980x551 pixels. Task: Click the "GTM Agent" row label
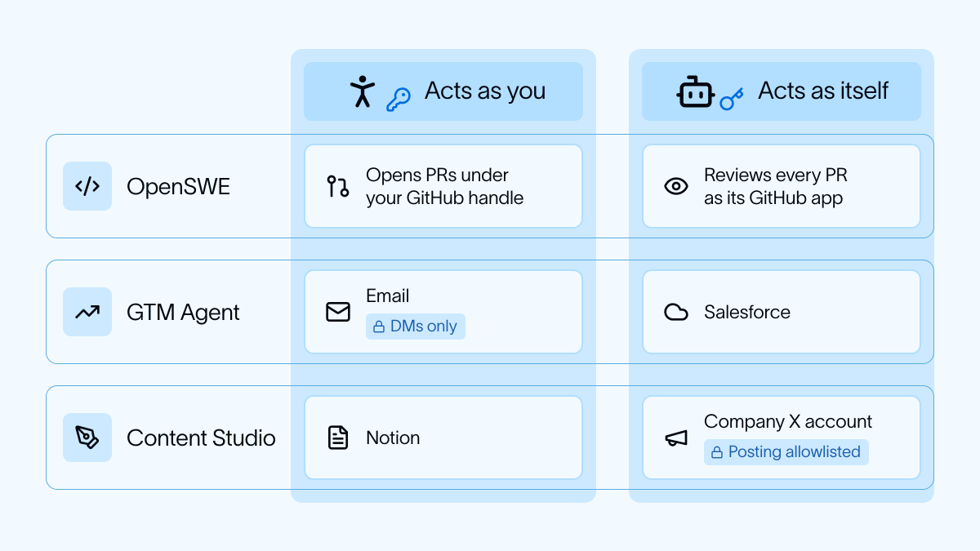[x=184, y=313]
